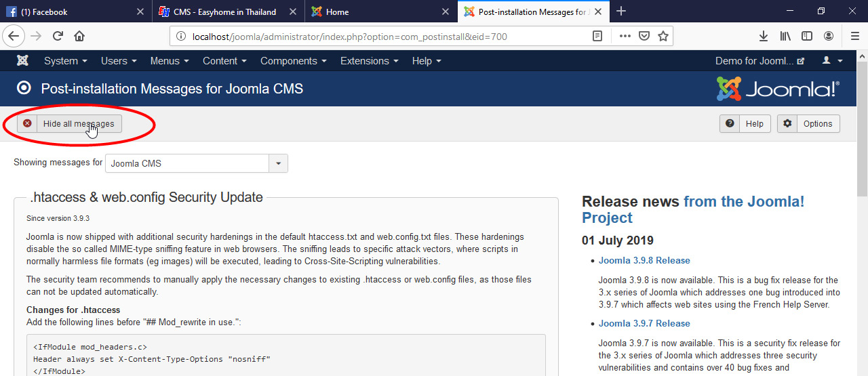
Task: Click the red X icon beside Hide all messages
Action: coord(27,123)
